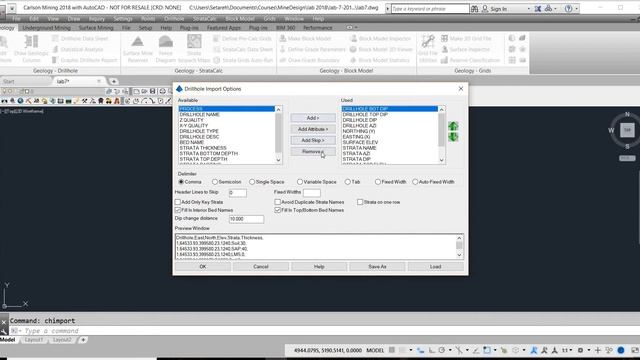Click Make Block Model ribbon icon
Image resolution: width=640 pixels, height=360 pixels.
282,38
